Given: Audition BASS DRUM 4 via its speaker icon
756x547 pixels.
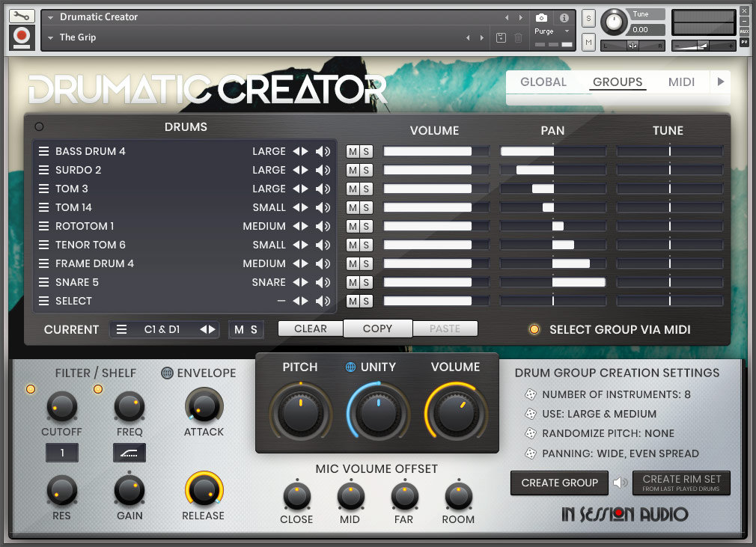Looking at the screenshot, I should point(322,151).
